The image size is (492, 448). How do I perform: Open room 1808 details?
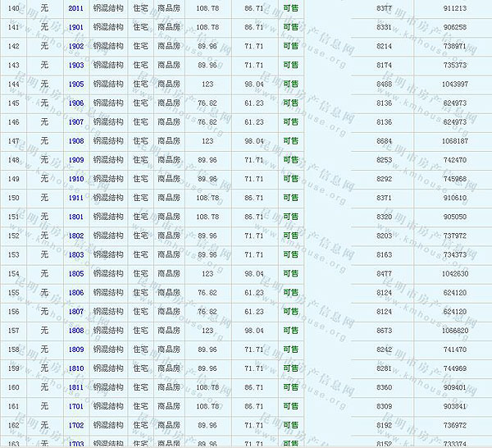[76, 331]
